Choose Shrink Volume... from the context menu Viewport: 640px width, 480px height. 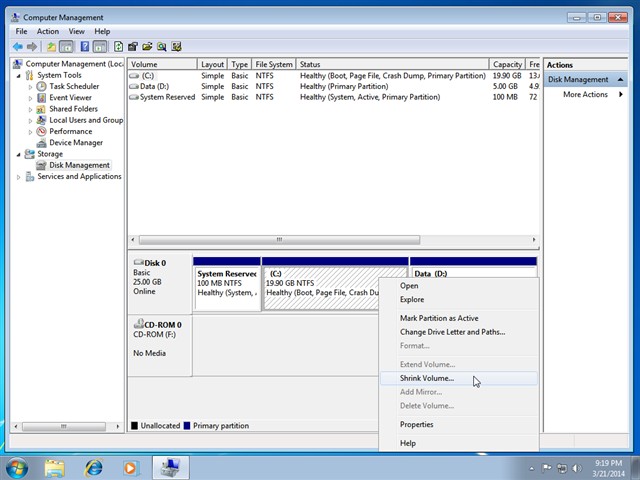[427, 378]
